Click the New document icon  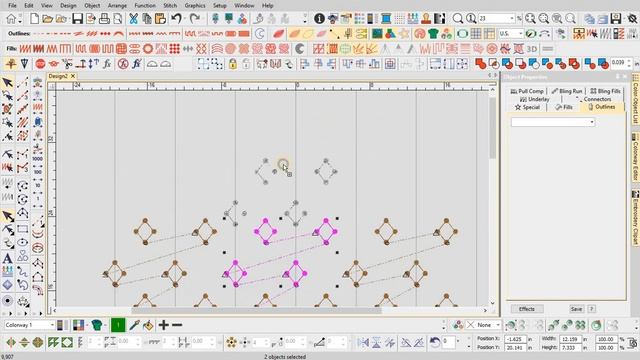coord(34,19)
